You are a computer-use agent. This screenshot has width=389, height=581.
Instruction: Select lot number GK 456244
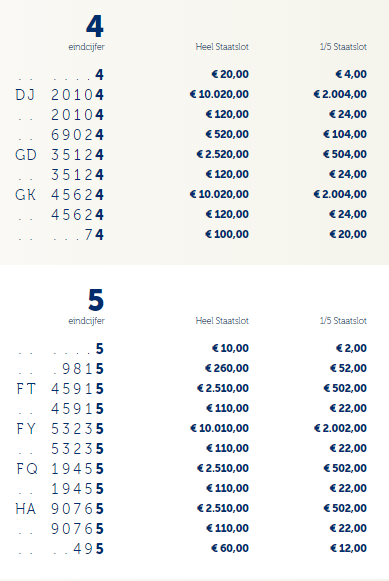[x=60, y=195]
